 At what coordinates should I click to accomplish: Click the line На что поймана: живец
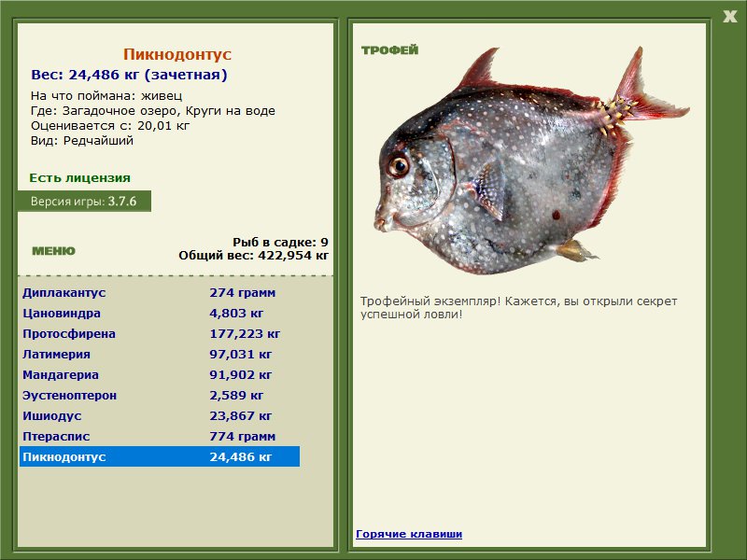coord(106,96)
